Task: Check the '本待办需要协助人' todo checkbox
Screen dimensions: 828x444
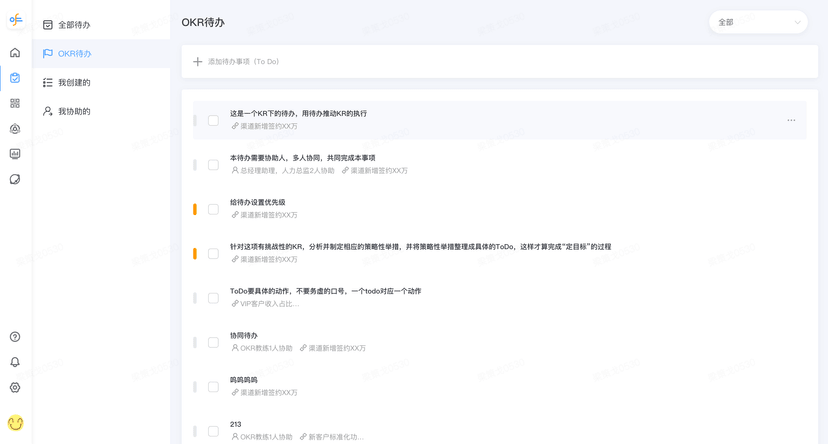Action: [213, 165]
